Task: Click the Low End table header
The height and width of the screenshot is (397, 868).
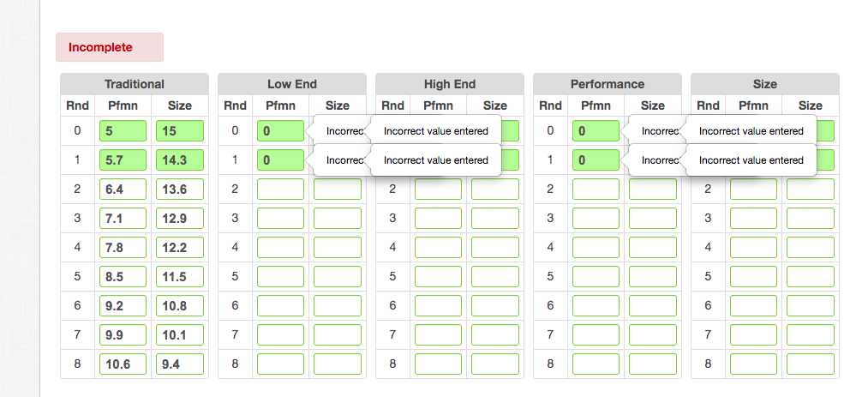Action: click(x=292, y=84)
